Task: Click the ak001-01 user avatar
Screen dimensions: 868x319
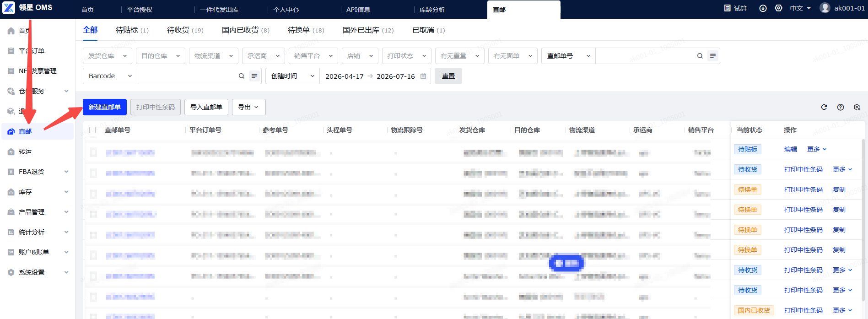Action: click(x=825, y=8)
